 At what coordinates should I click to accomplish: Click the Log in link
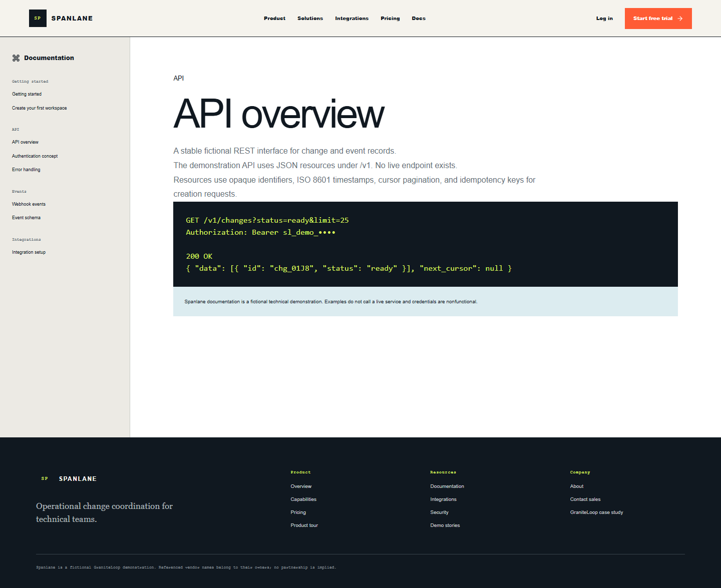click(604, 19)
